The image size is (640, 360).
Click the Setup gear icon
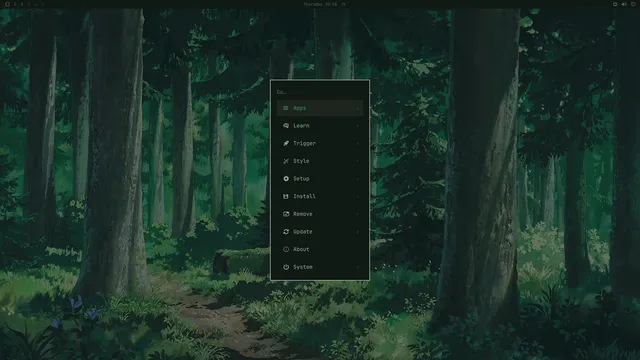pos(286,179)
